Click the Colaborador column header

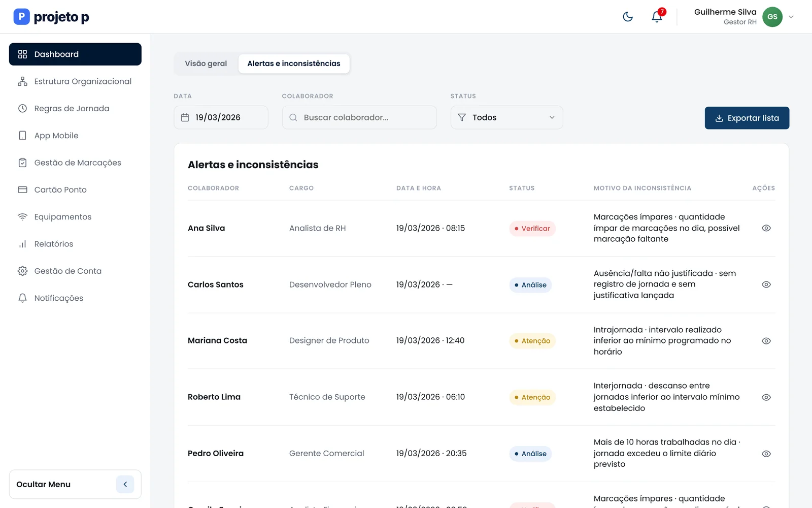pyautogui.click(x=213, y=188)
